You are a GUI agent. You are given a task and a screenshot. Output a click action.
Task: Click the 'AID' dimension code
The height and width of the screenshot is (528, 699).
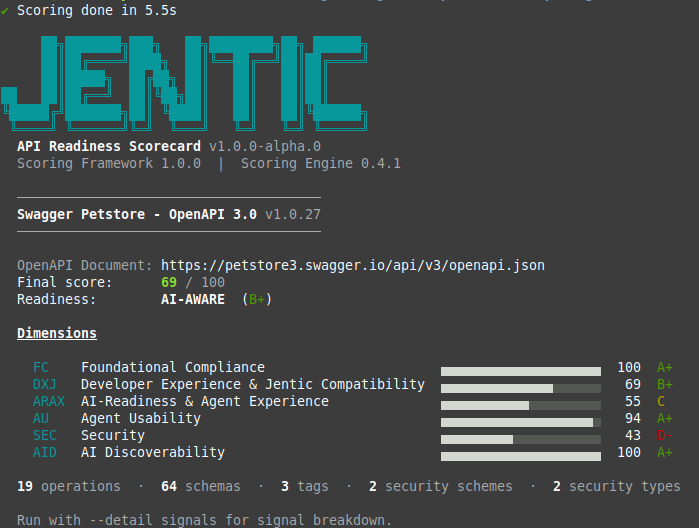45,452
